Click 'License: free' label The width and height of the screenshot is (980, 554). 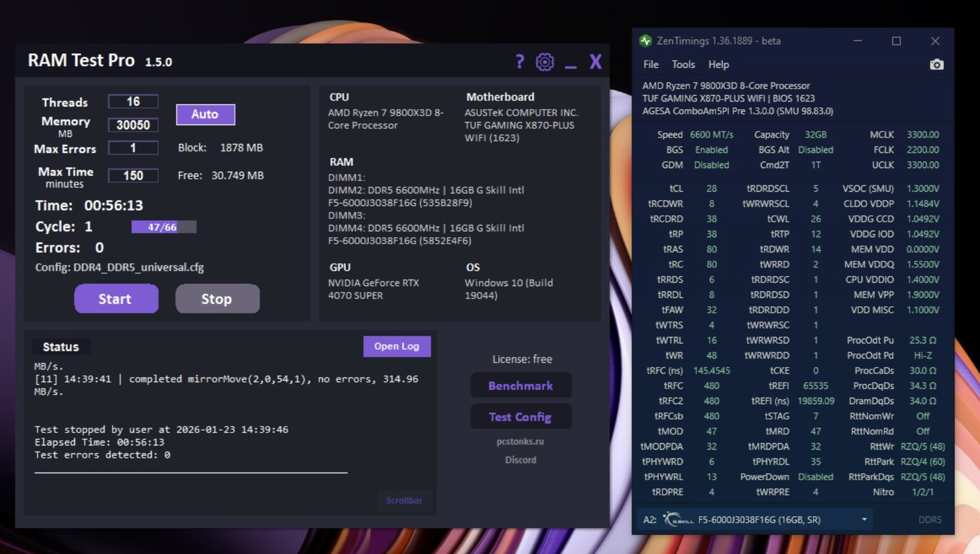click(522, 359)
